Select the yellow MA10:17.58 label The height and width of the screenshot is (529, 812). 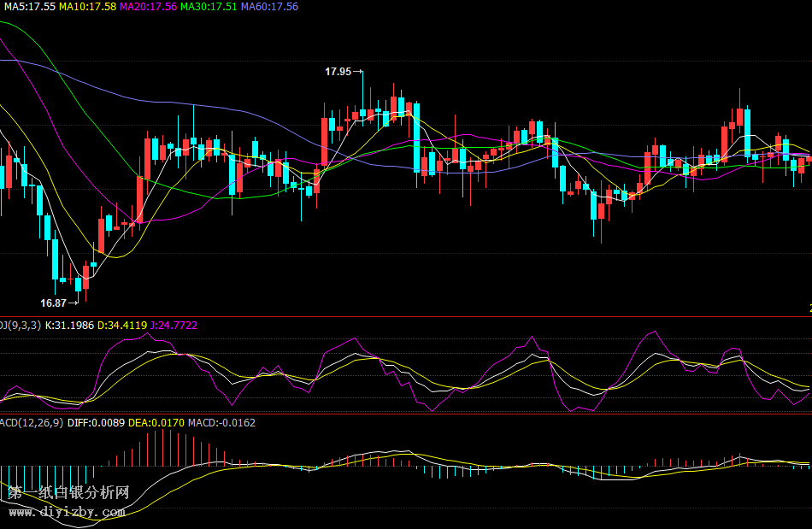(x=87, y=7)
